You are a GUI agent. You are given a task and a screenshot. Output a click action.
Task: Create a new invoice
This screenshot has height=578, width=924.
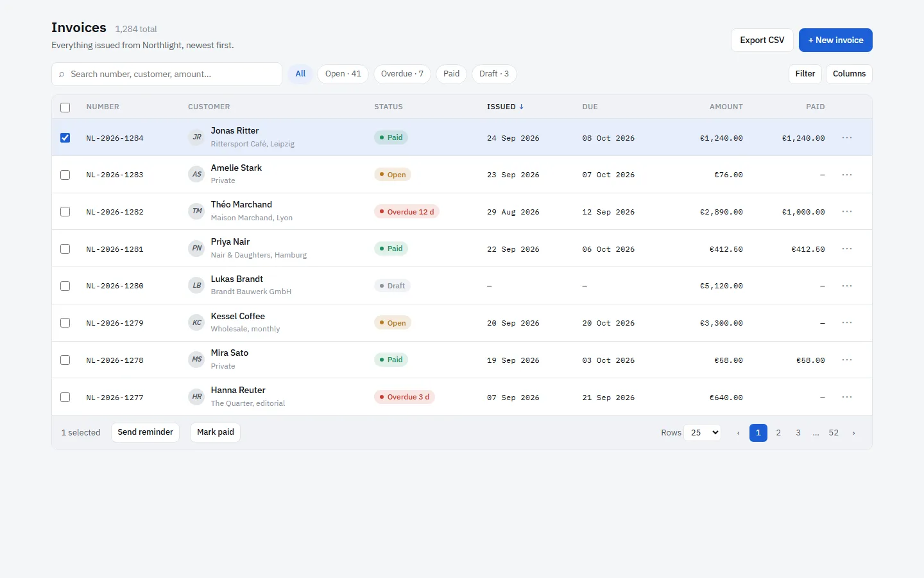pyautogui.click(x=835, y=40)
